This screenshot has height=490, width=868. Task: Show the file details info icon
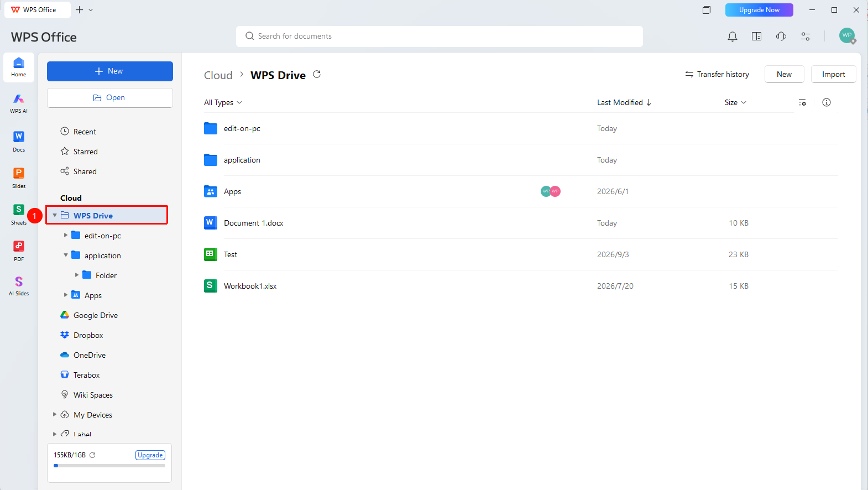(827, 102)
